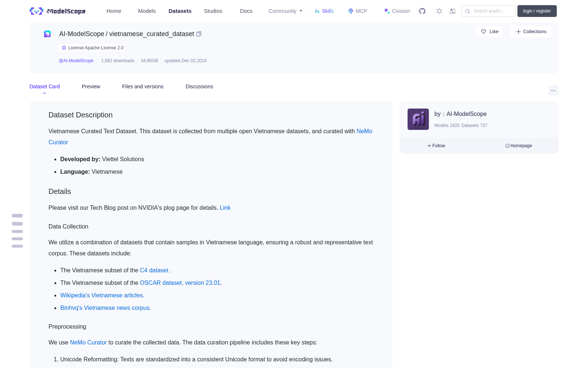Click the 'Dataset Description' heading
588x368 pixels.
pyautogui.click(x=80, y=115)
